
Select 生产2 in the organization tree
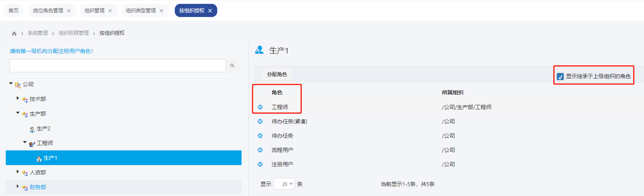43,128
